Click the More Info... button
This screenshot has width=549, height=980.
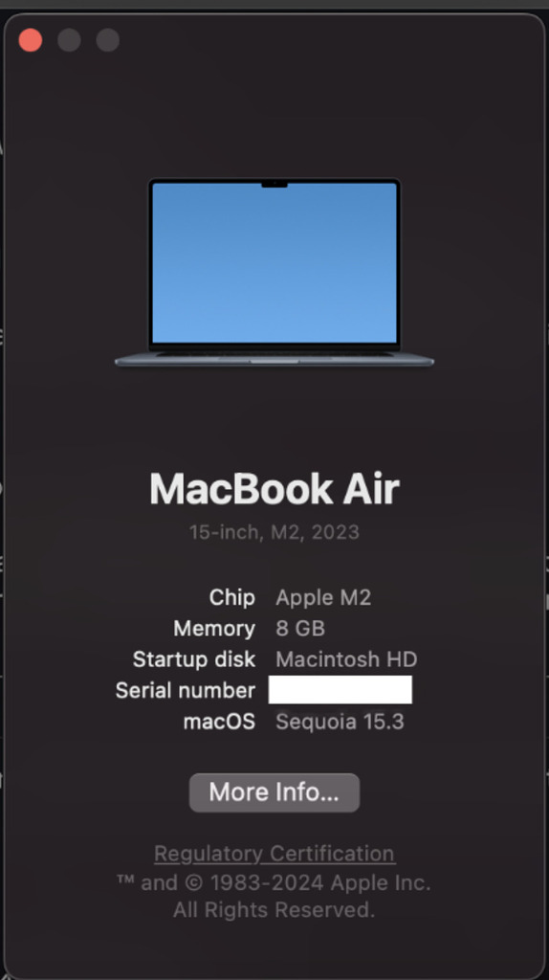click(x=274, y=792)
